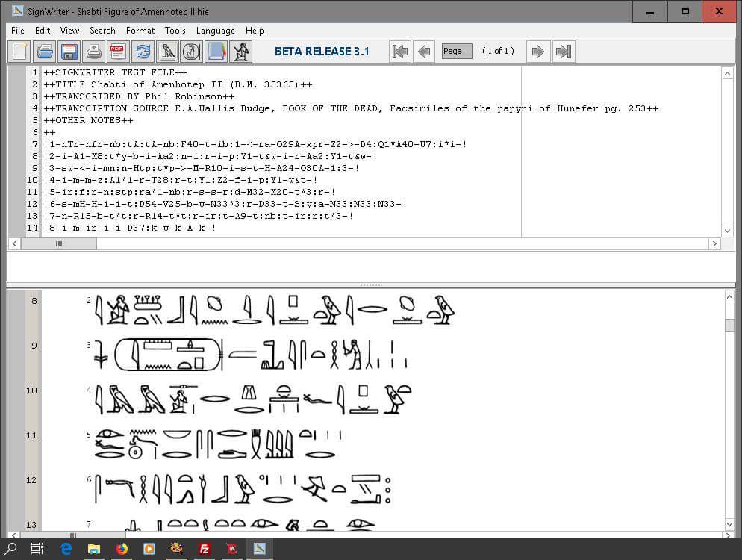Click the '++OTHER NOTES++' line
The image size is (742, 560).
click(x=88, y=120)
